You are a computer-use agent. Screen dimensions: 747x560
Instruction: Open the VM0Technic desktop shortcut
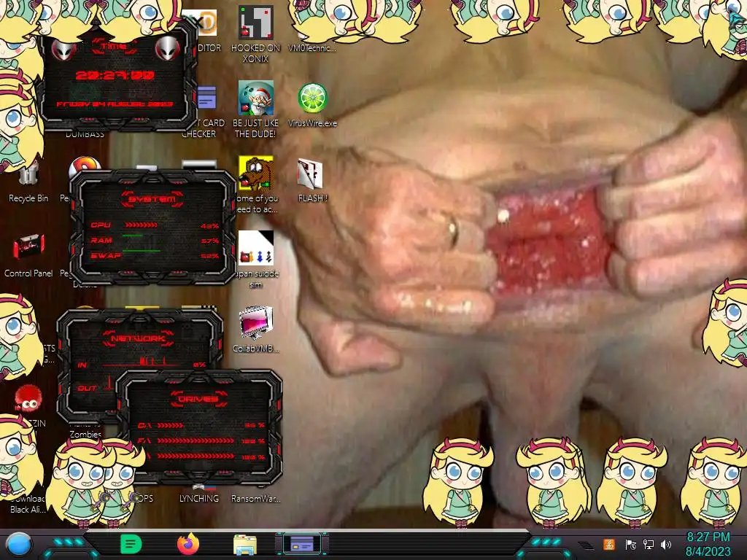(312, 48)
